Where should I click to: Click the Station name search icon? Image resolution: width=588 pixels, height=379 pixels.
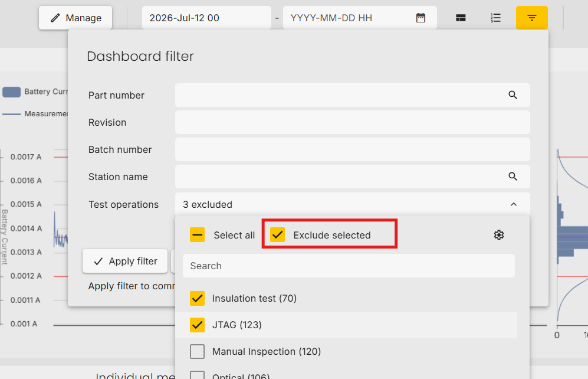tap(513, 177)
